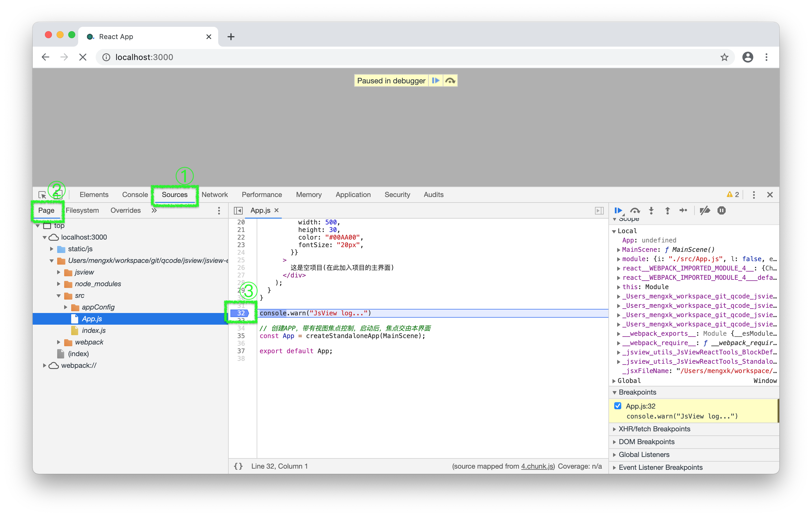Screen dimensions: 812x517
Task: Open the Filesystem navigator tab
Action: 82,210
